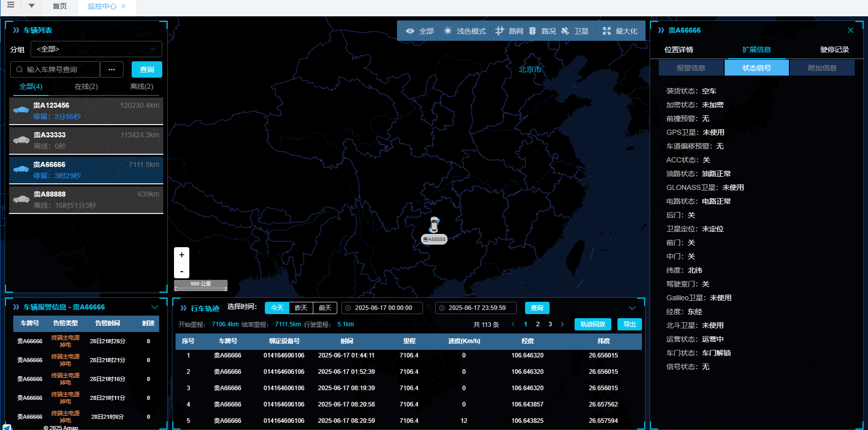The image size is (868, 430).
Task: Open the vehicle group dropdown
Action: point(96,49)
